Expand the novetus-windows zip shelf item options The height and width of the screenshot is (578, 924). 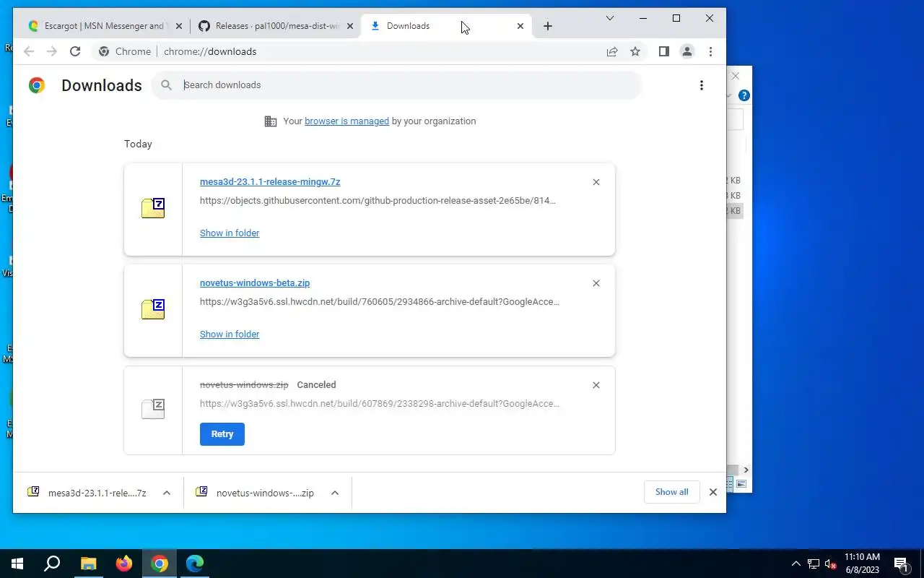point(335,493)
